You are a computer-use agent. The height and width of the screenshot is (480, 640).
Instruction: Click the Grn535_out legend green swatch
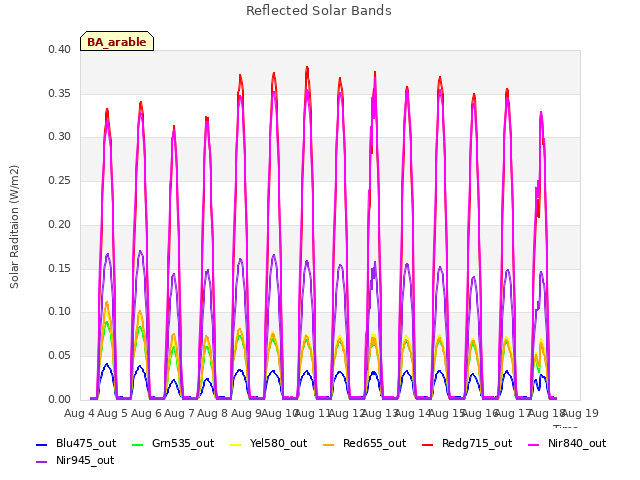click(138, 444)
